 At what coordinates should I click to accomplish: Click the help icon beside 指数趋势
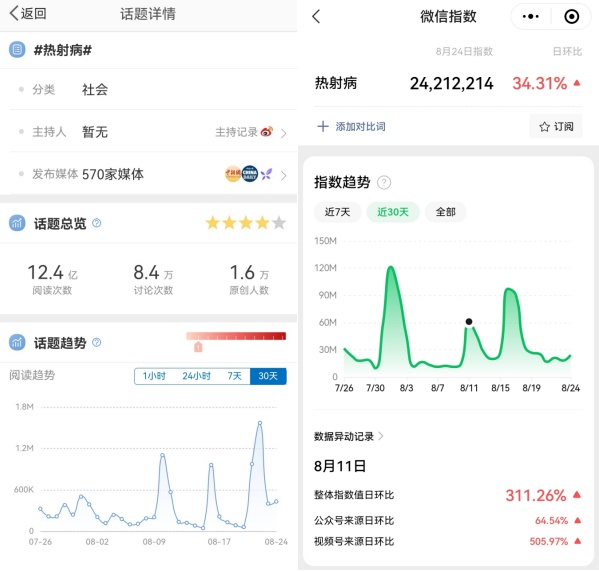tap(384, 183)
